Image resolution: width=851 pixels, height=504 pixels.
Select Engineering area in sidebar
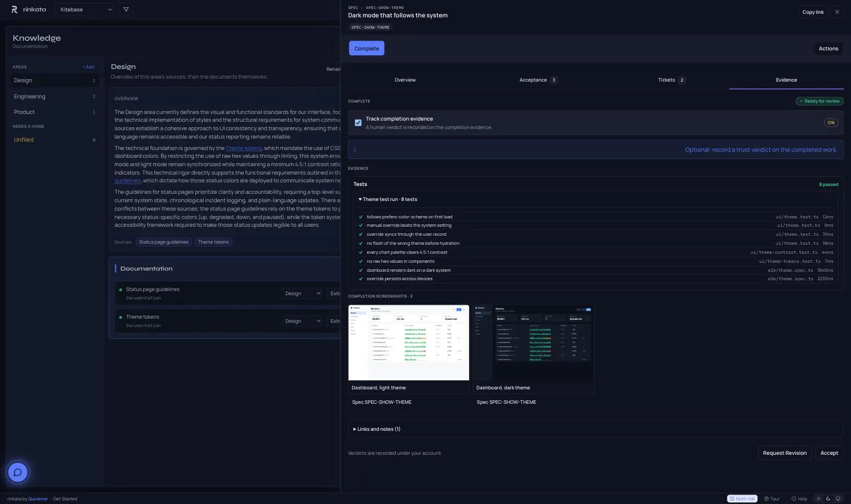click(55, 97)
